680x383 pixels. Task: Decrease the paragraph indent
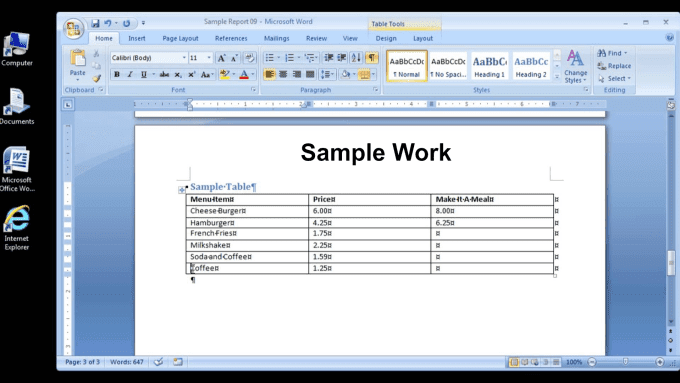pos(329,58)
